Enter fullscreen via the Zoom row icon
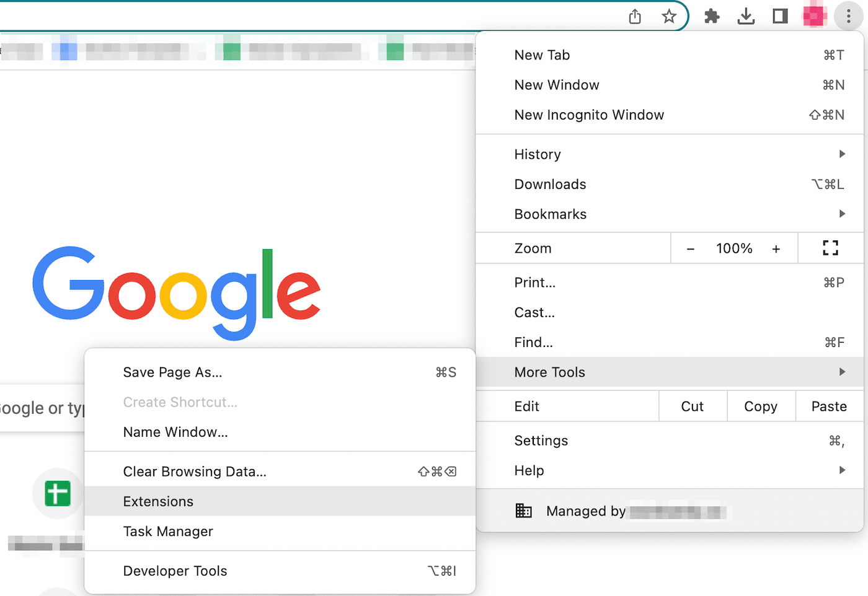This screenshot has width=868, height=596. point(830,248)
